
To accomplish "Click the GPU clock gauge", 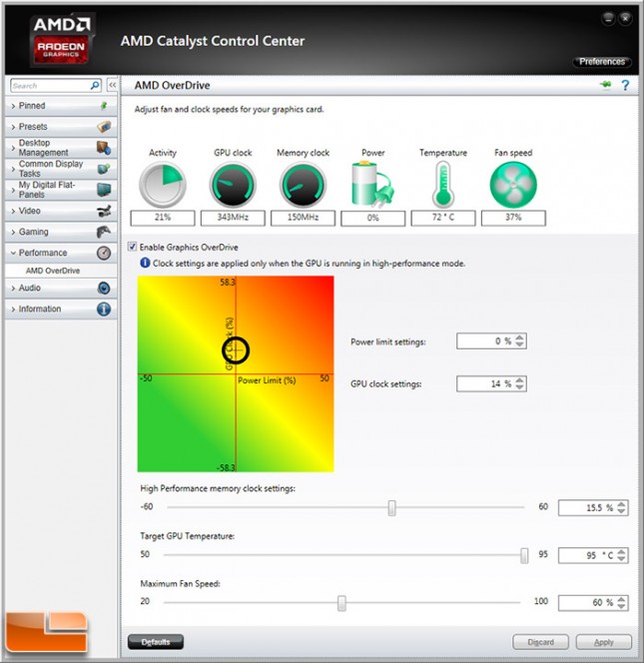I will point(233,185).
